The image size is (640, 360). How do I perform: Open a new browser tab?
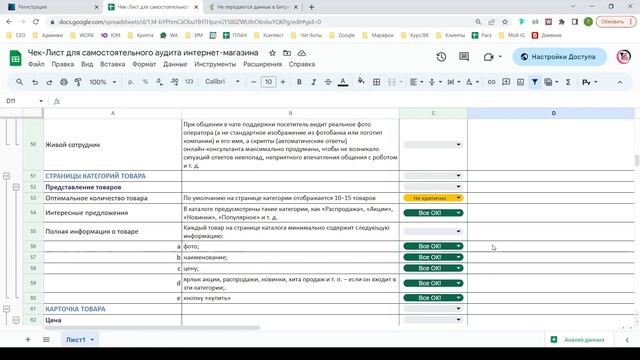(311, 7)
